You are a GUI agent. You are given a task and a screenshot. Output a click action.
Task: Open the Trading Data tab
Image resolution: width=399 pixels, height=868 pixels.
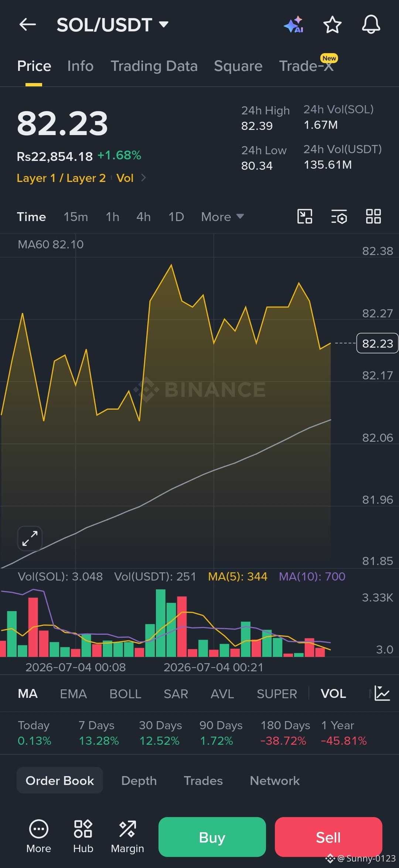[154, 66]
